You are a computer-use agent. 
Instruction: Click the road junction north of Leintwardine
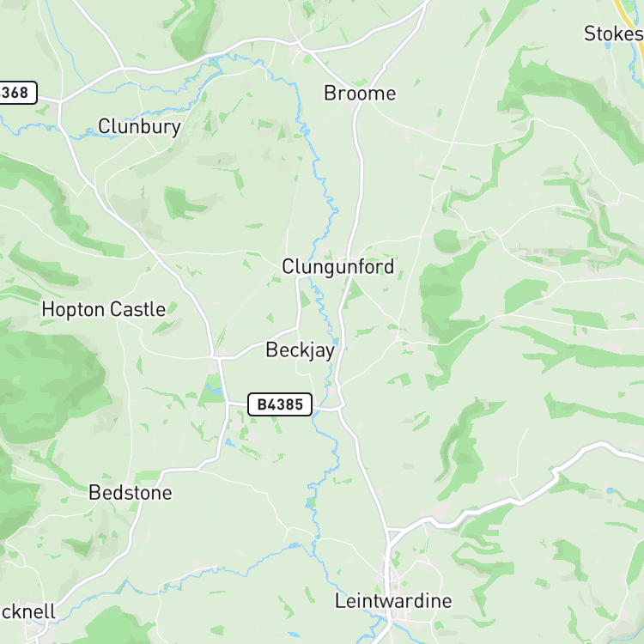tap(388, 531)
